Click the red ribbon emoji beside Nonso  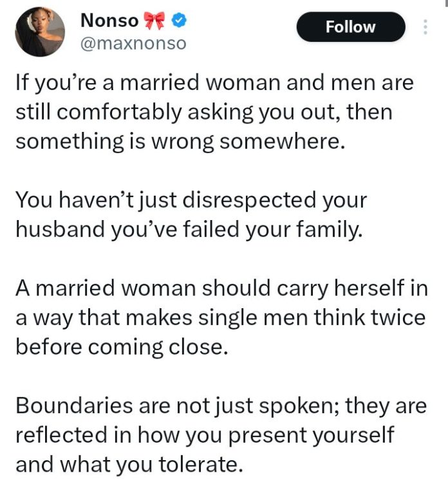(x=154, y=21)
